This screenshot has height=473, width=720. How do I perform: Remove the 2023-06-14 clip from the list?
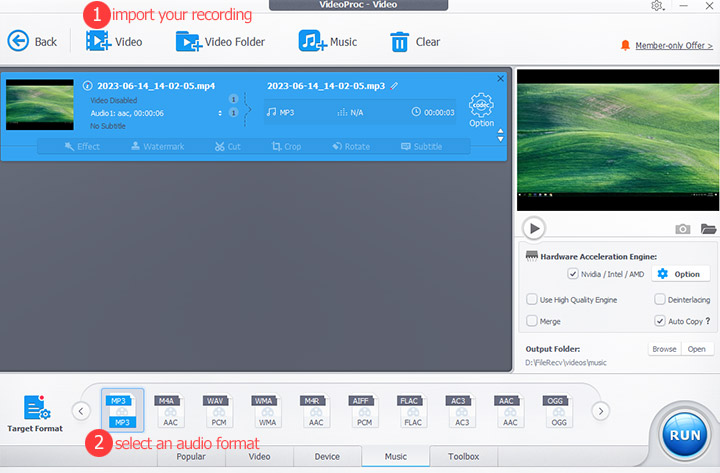point(500,79)
